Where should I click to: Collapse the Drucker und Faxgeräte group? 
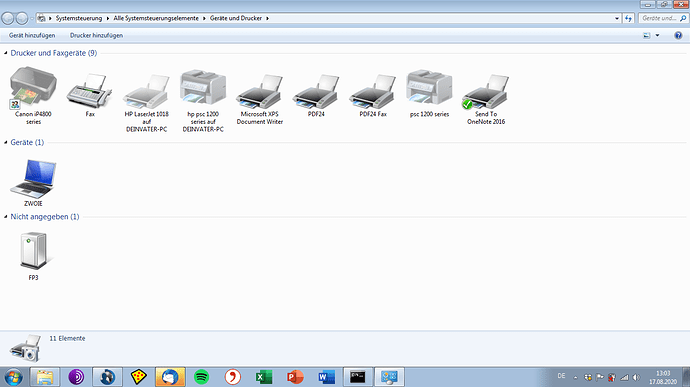(x=6, y=53)
